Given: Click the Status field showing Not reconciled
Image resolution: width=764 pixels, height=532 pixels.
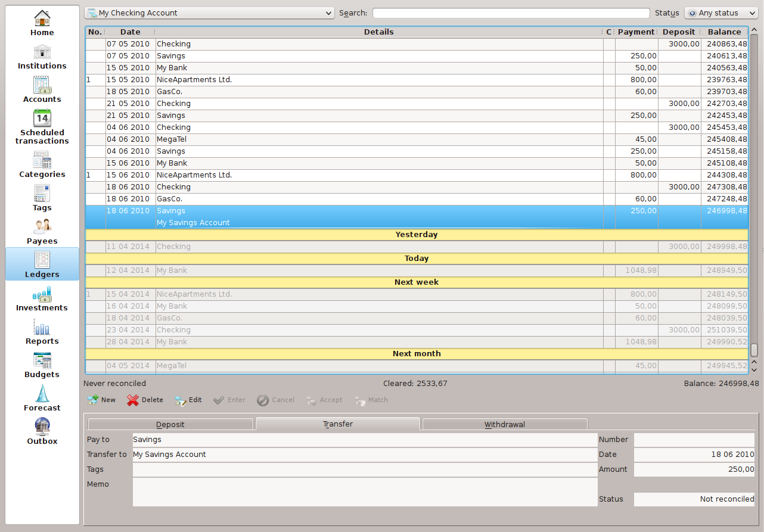Looking at the screenshot, I should 694,499.
